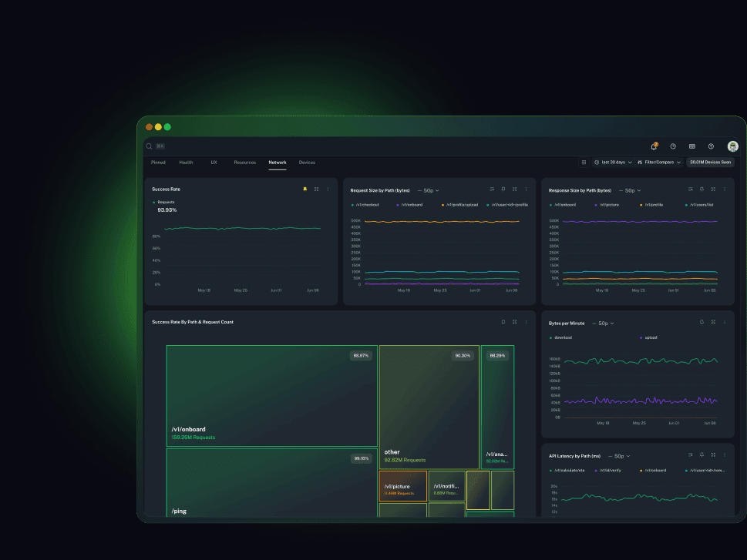Toggle /v1/users/list series in Response Size legend
Viewport: 747px width, 560px height.
tap(699, 205)
